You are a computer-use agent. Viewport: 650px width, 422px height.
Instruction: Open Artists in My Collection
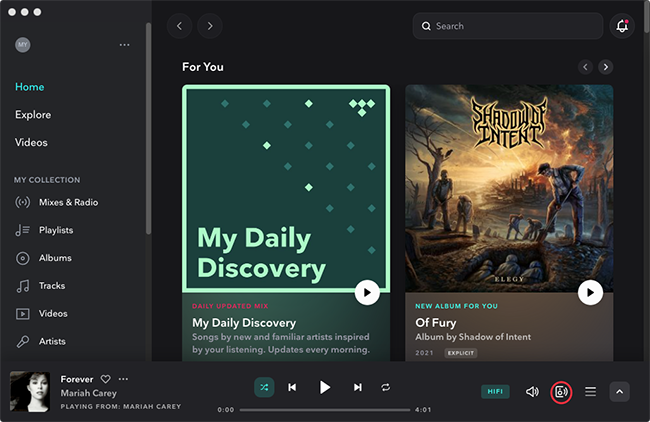pyautogui.click(x=52, y=341)
